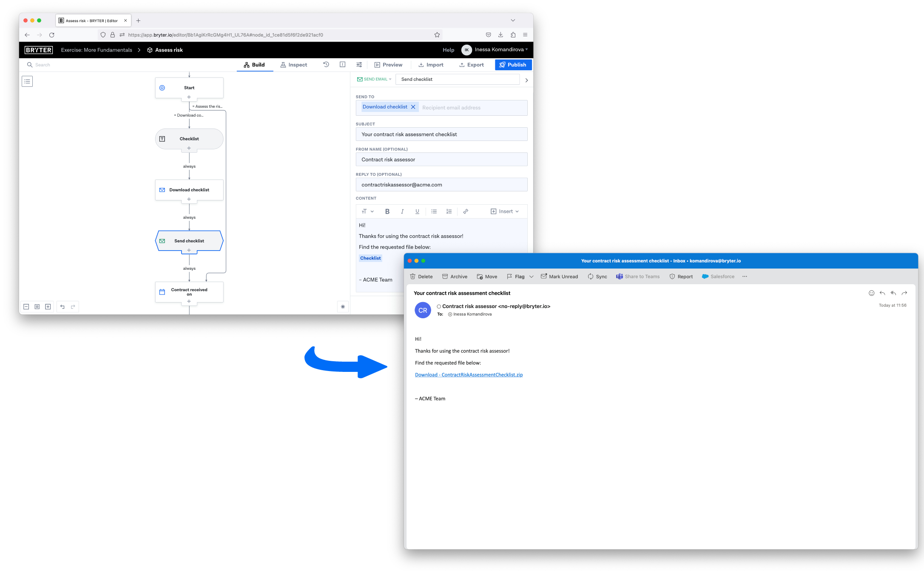Viewport: 924px width, 571px height.
Task: Expand the browser tab list chevron
Action: tap(513, 20)
